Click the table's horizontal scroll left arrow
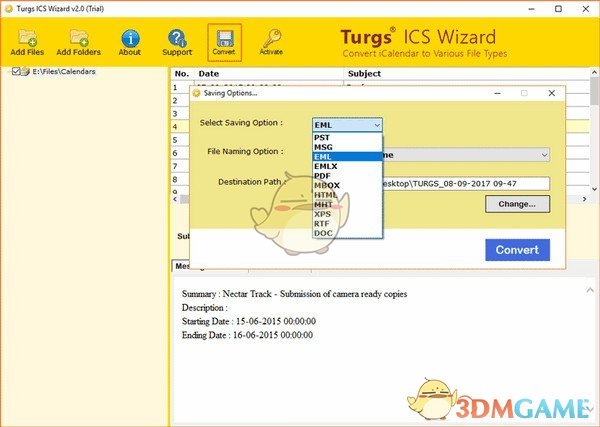 point(175,199)
